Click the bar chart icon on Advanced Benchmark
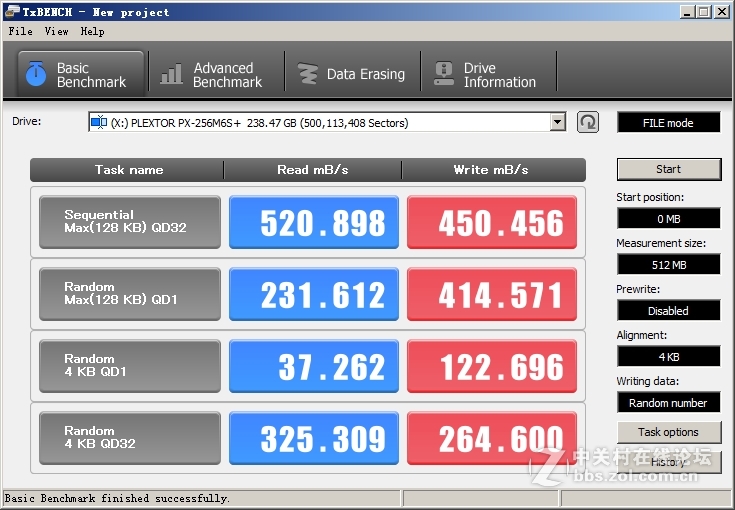This screenshot has height=510, width=735. pyautogui.click(x=171, y=74)
